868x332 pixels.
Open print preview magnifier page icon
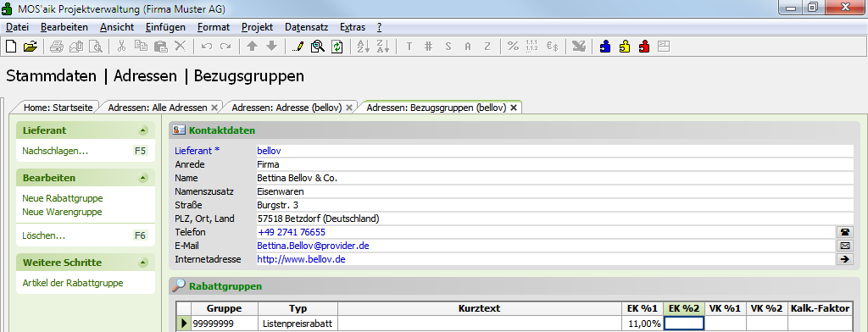[96, 47]
